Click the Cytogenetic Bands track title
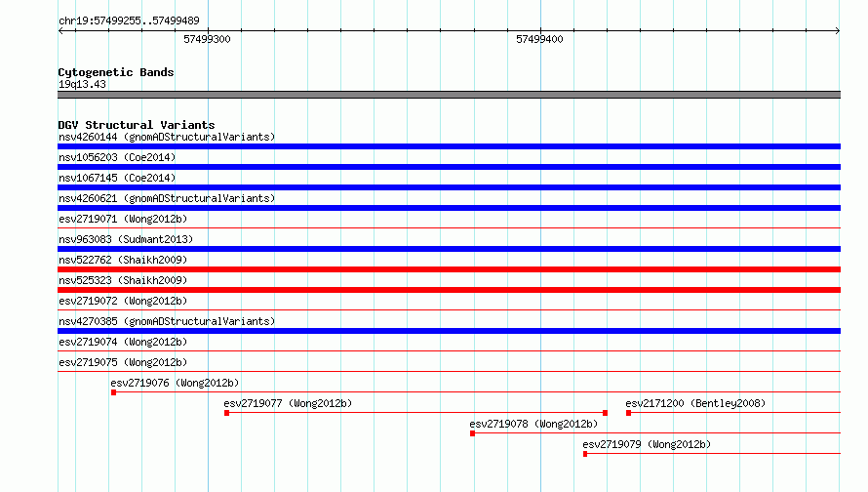The width and height of the screenshot is (868, 492). 116,72
